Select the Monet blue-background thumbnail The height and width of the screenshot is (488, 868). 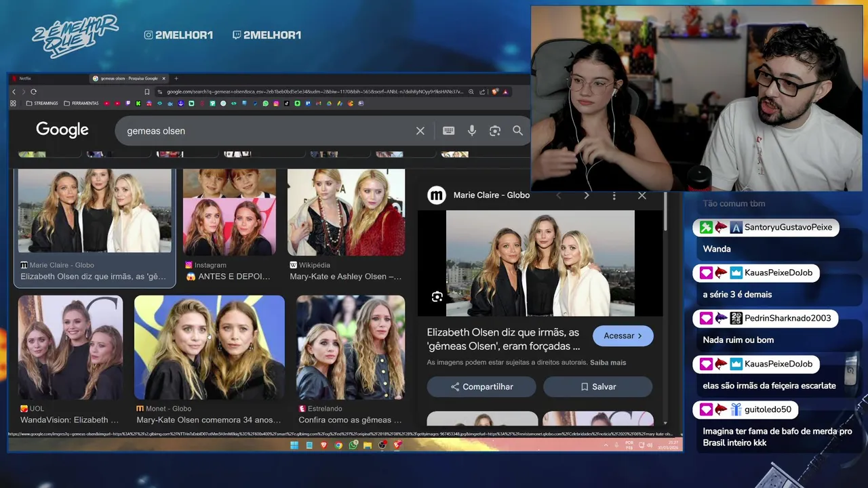(210, 348)
